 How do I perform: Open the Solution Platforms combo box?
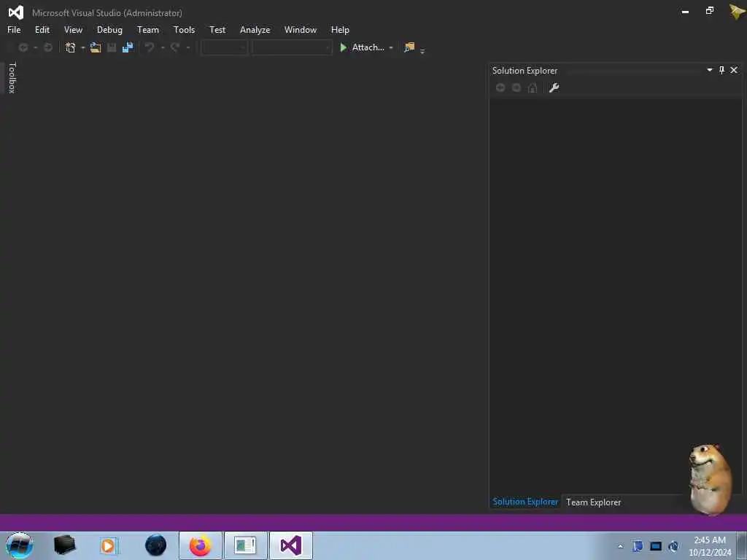click(292, 47)
